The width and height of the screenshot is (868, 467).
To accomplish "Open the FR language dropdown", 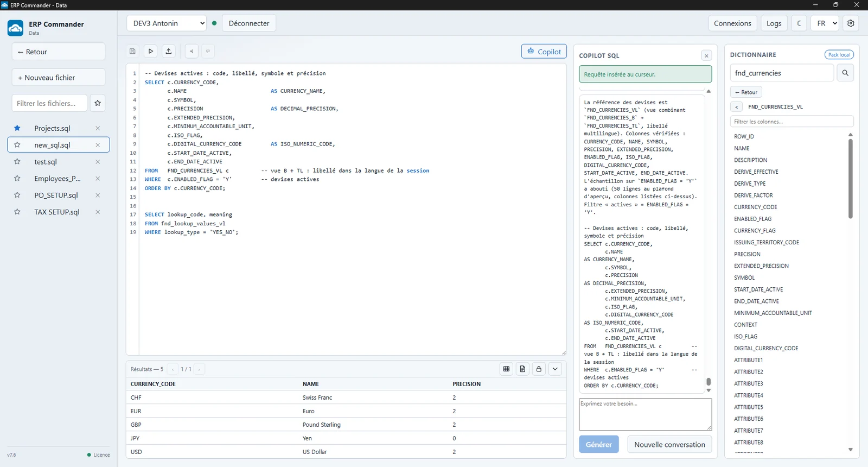I will 825,23.
